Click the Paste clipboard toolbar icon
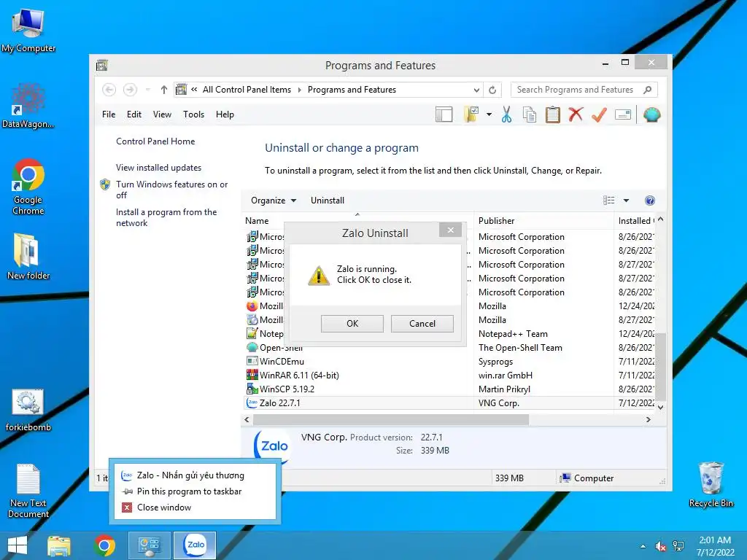Screen dimensions: 747x560 553,114
